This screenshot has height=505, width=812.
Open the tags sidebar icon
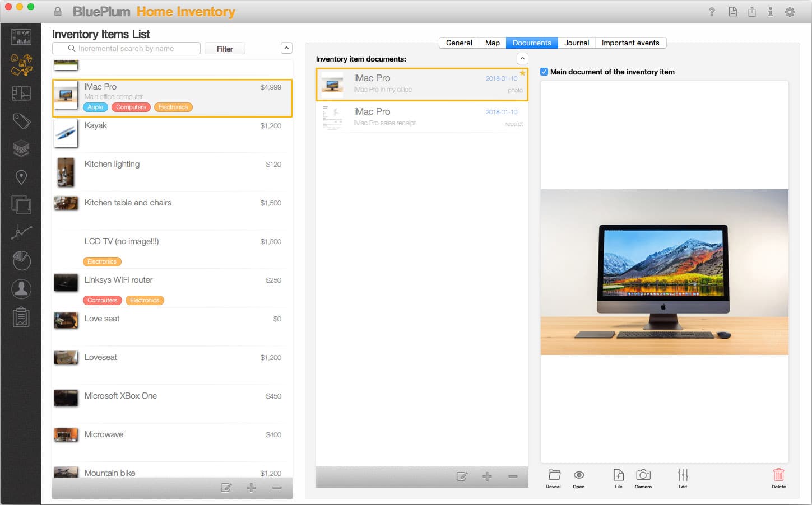(21, 121)
